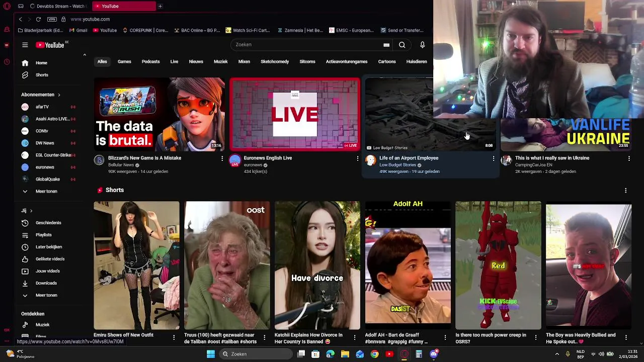The width and height of the screenshot is (644, 362).
Task: Open Shorts section options menu
Action: (625, 191)
